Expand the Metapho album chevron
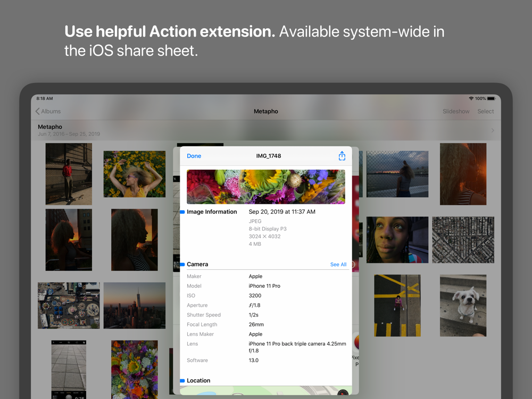Viewport: 532px width, 399px height. coord(493,130)
